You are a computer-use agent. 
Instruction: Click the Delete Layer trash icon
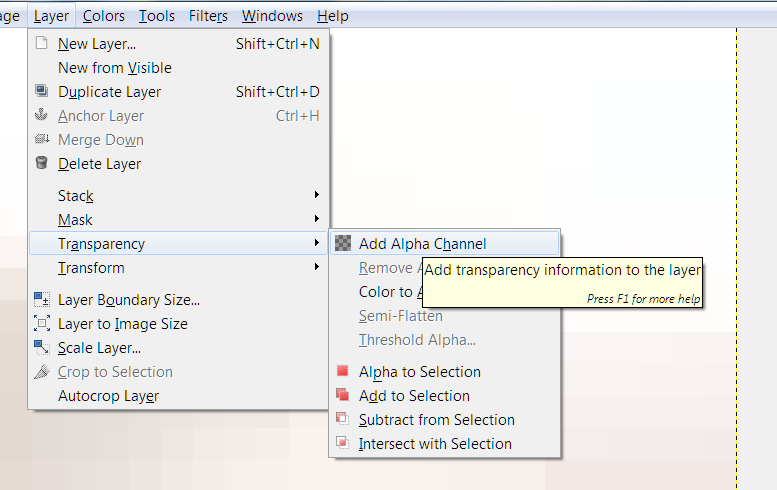41,164
